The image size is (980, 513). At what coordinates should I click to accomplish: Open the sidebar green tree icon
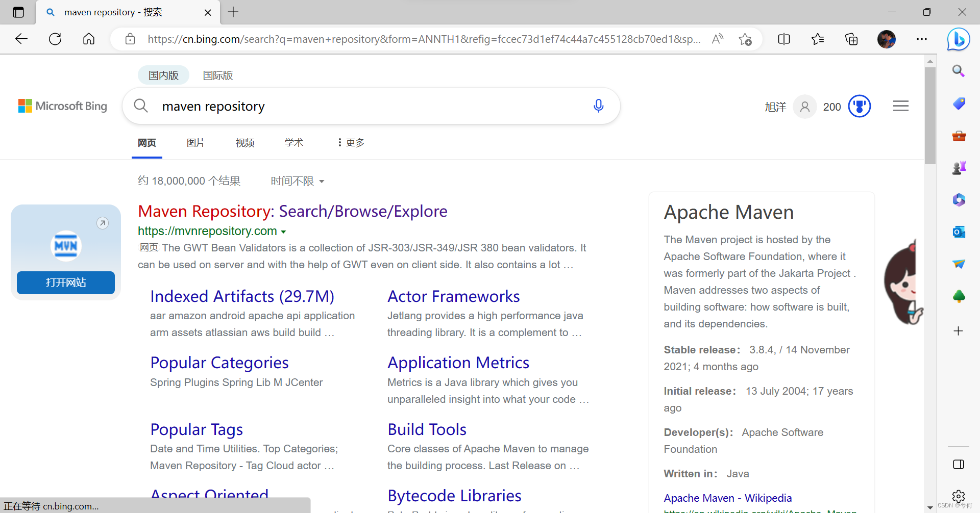coord(959,296)
